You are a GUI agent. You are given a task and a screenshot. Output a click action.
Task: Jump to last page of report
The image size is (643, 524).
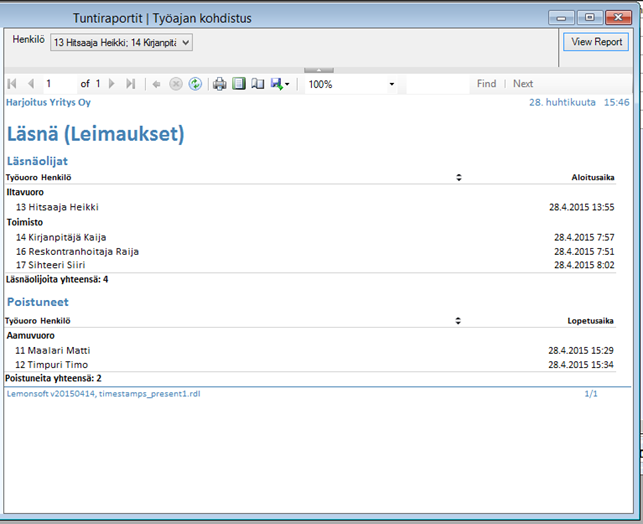coord(131,84)
